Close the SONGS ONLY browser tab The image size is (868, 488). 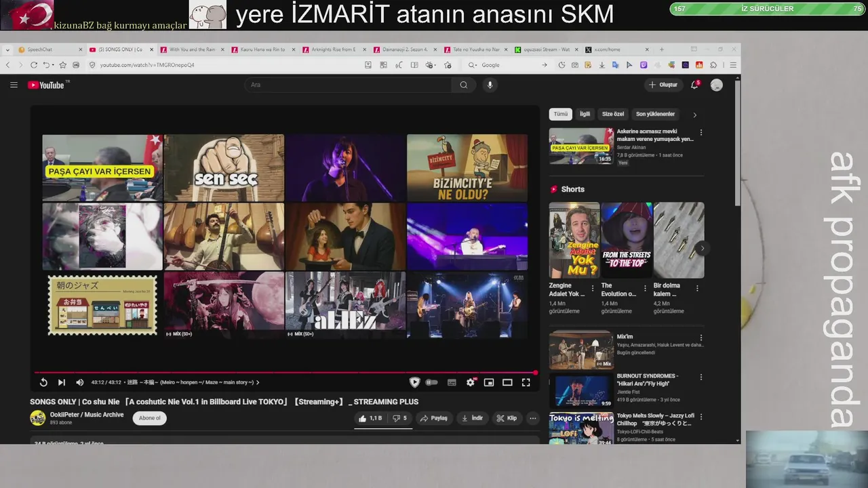point(151,49)
